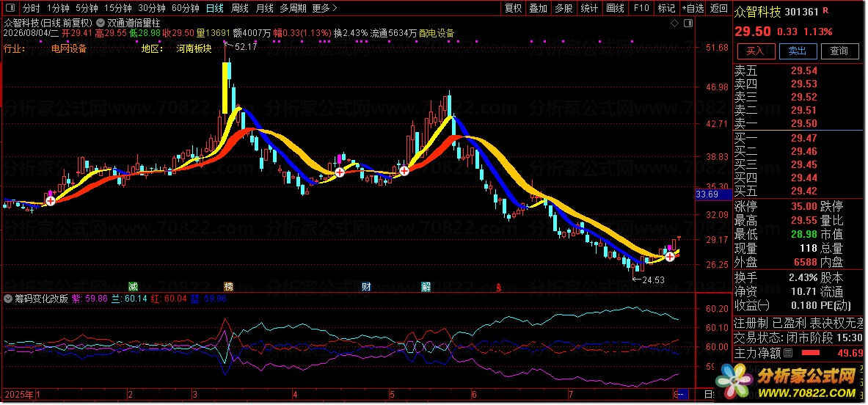Click the 电网设备 industry label
Screen dimensions: 868x405
click(x=69, y=48)
